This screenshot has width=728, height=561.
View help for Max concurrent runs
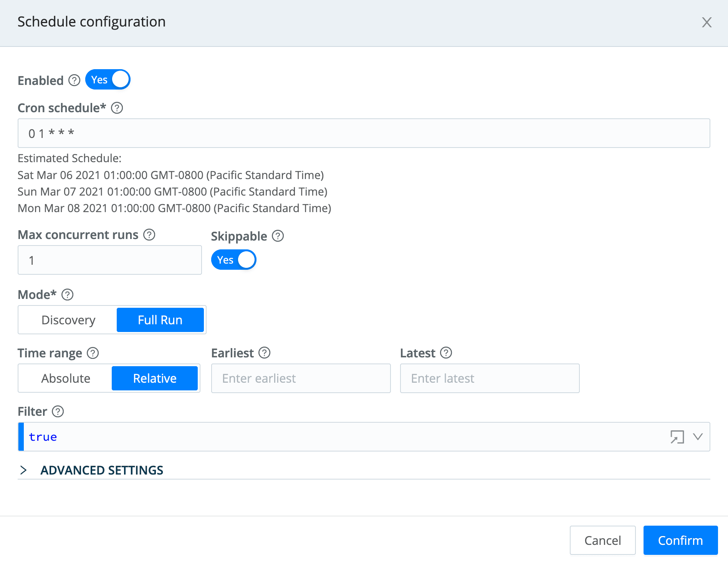(150, 235)
